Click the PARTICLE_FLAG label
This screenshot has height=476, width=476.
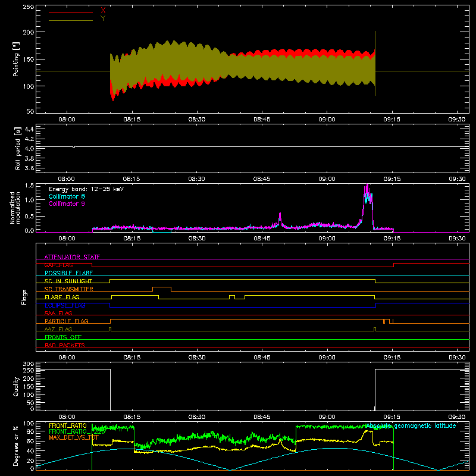tap(67, 321)
